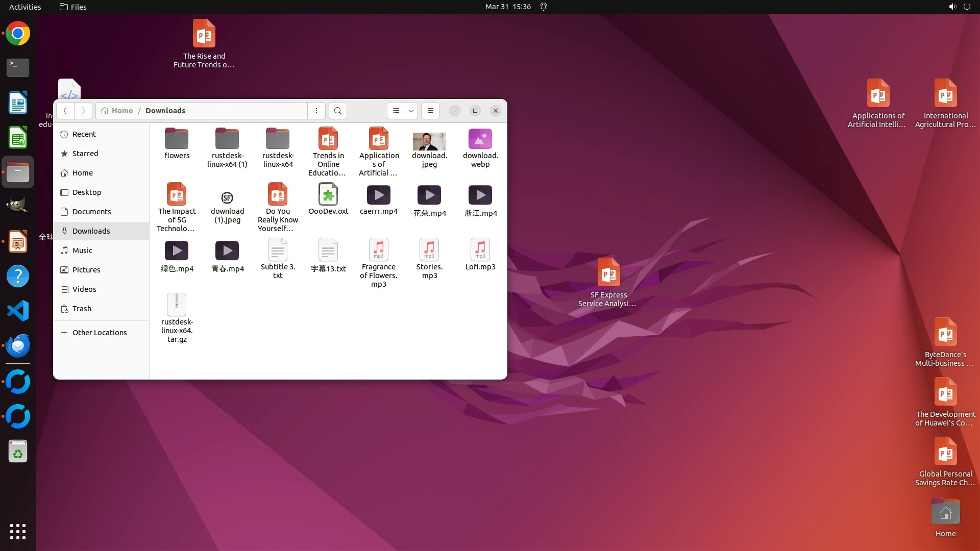Viewport: 980px width, 551px height.
Task: Open Thunderbird mail from the dock
Action: coord(18,345)
